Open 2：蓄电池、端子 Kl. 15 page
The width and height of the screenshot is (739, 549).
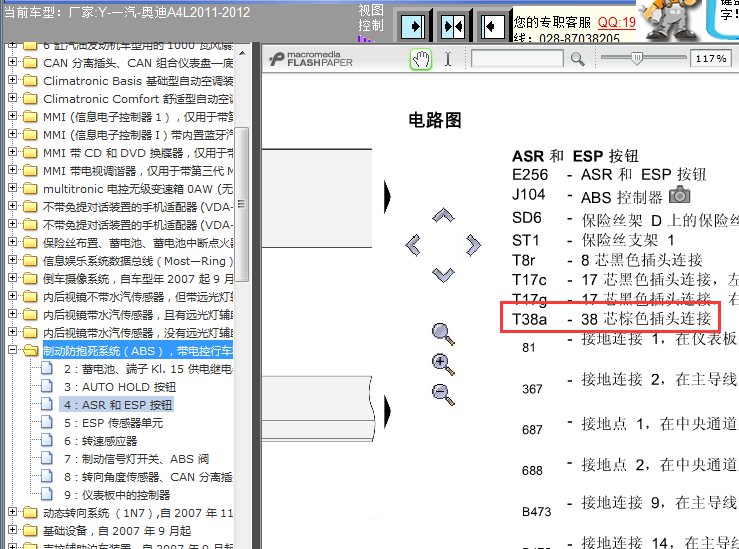pos(148,369)
